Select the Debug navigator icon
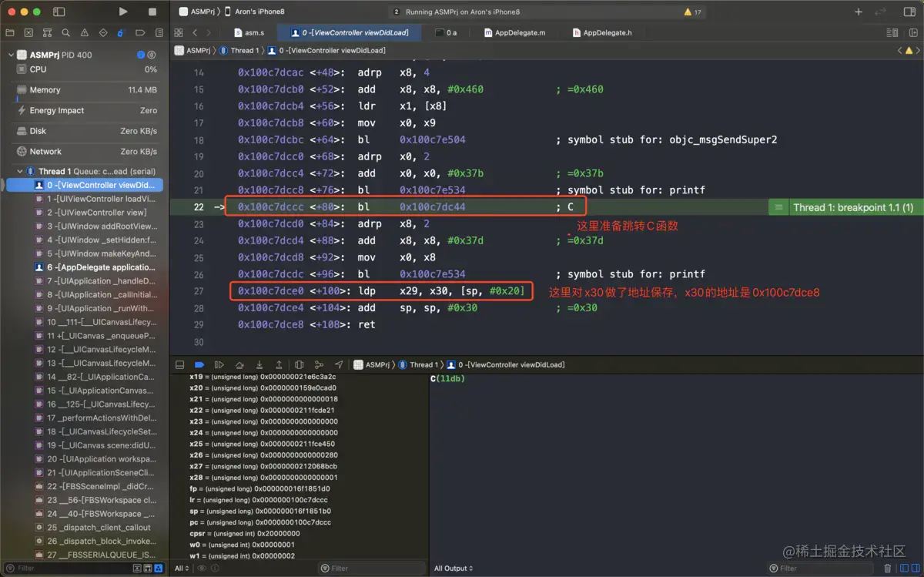 click(121, 33)
